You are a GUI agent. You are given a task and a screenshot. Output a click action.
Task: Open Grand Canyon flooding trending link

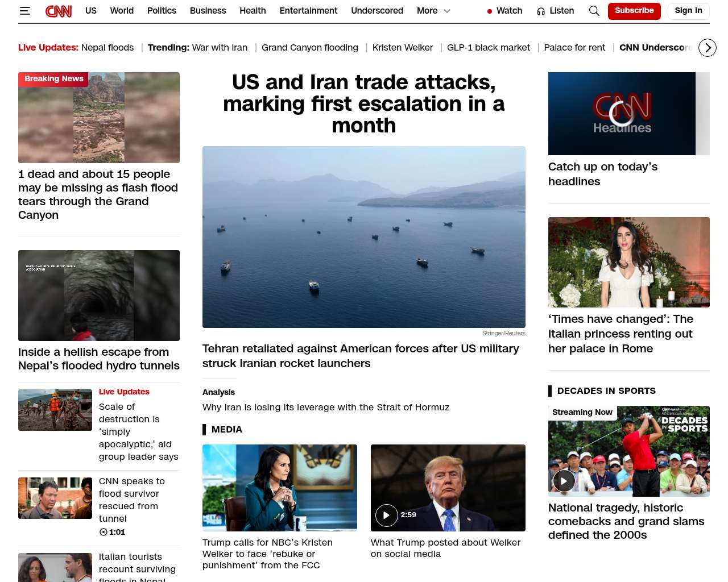click(310, 48)
